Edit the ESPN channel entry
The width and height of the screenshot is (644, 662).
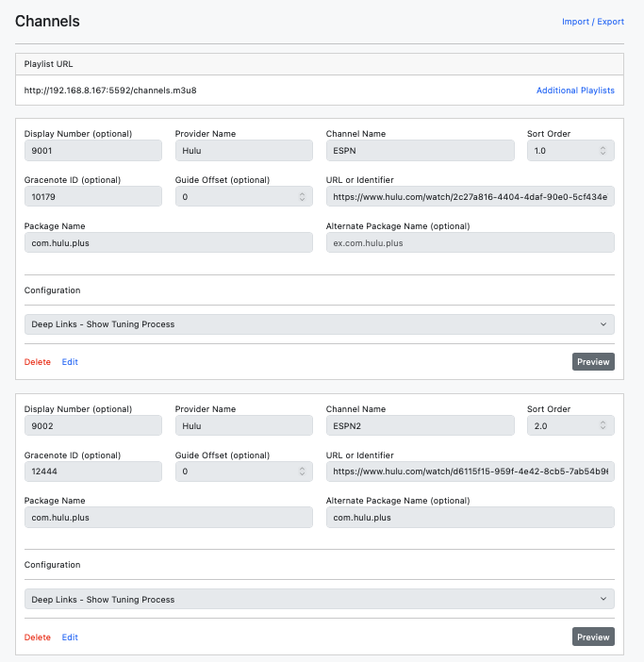[x=70, y=362]
